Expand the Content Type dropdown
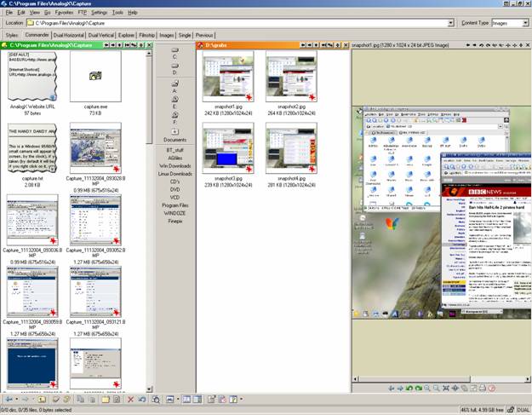Viewport: 532px width, 415px height. 524,23
